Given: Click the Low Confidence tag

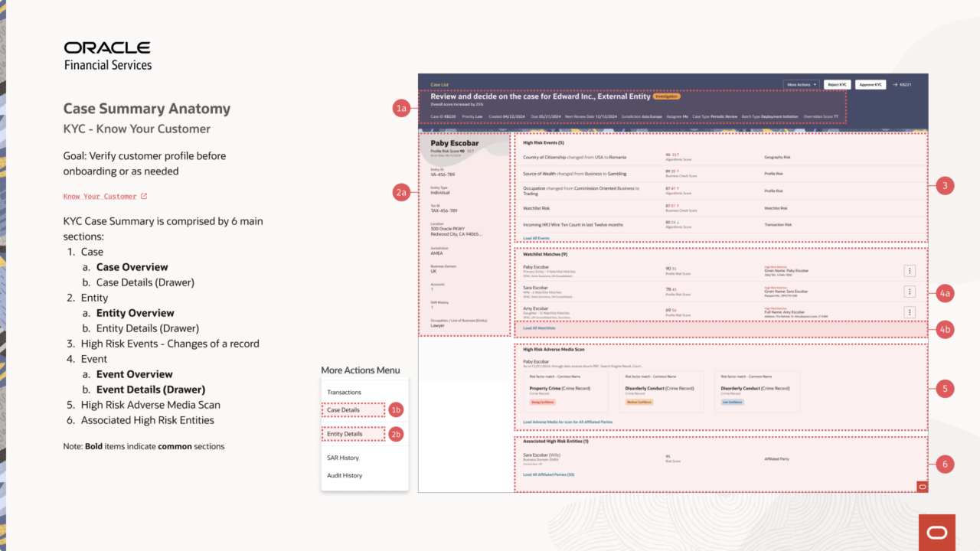Looking at the screenshot, I should coord(733,402).
